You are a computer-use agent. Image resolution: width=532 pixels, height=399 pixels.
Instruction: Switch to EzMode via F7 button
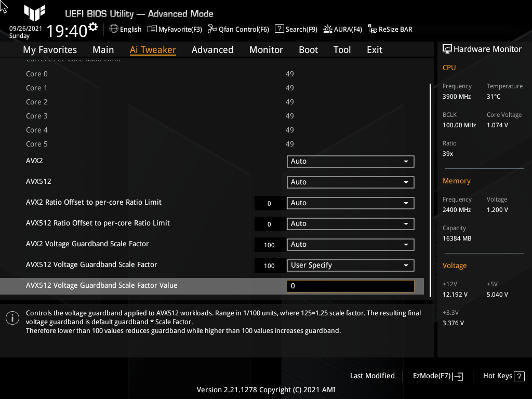coord(437,376)
